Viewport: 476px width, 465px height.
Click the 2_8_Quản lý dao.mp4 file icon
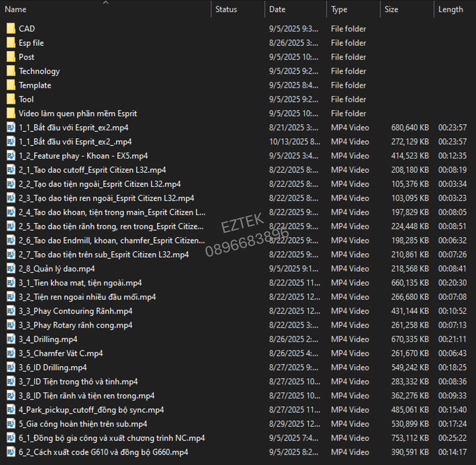point(11,268)
